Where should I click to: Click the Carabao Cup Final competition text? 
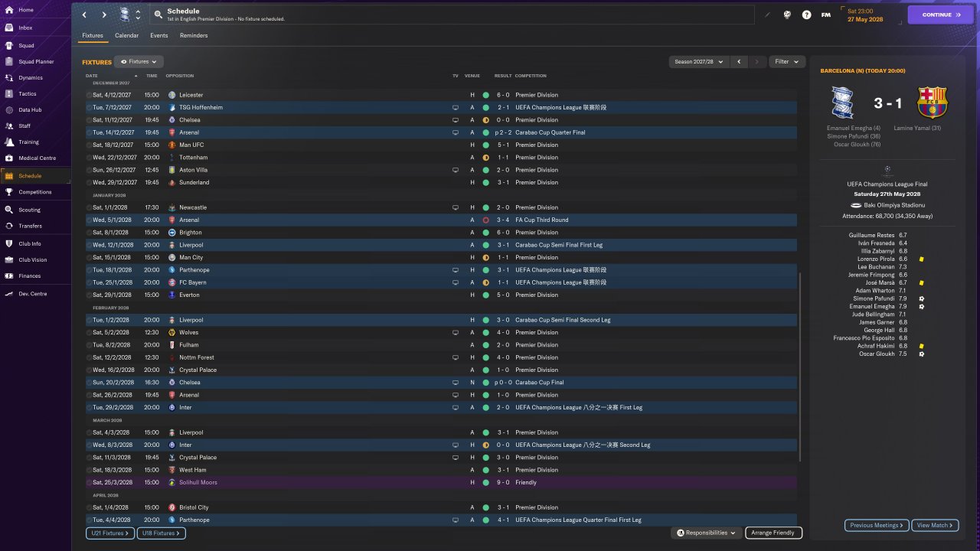click(x=540, y=383)
